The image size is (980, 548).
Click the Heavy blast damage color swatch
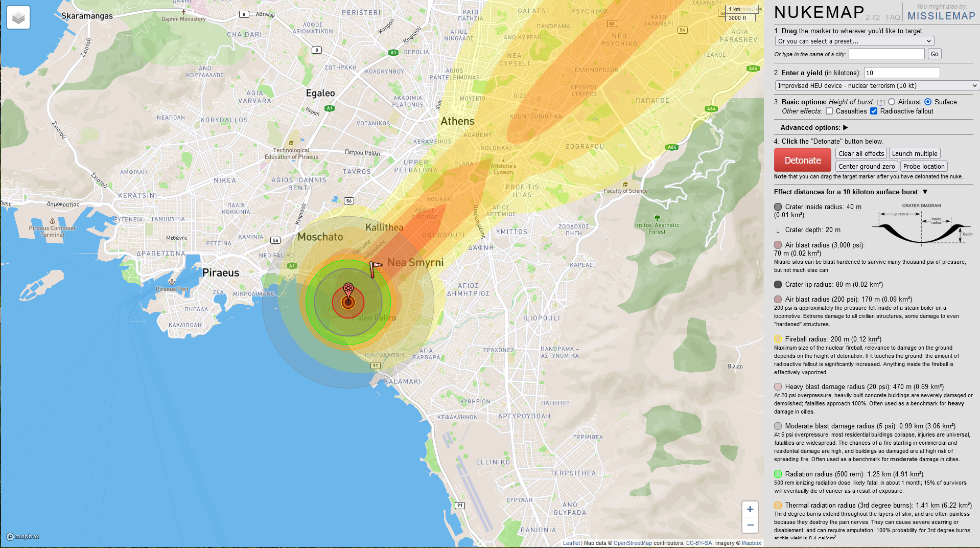pyautogui.click(x=778, y=386)
